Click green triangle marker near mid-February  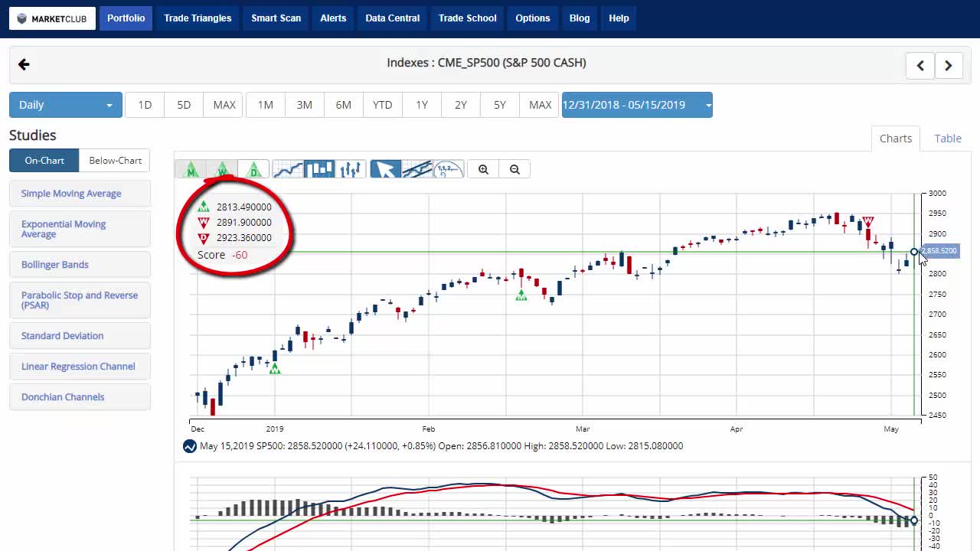(521, 295)
